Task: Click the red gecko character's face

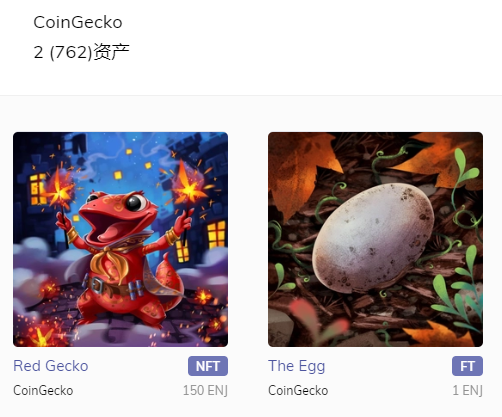Action: coord(117,213)
